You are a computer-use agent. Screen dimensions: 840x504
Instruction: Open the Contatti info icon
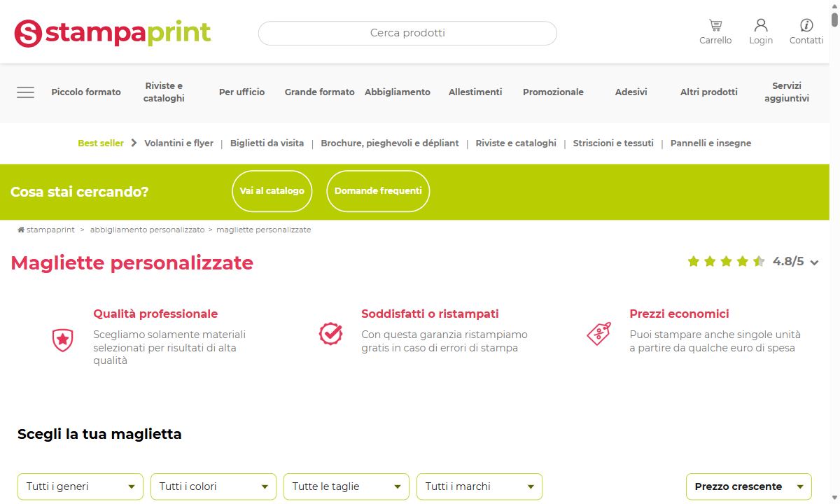806,26
